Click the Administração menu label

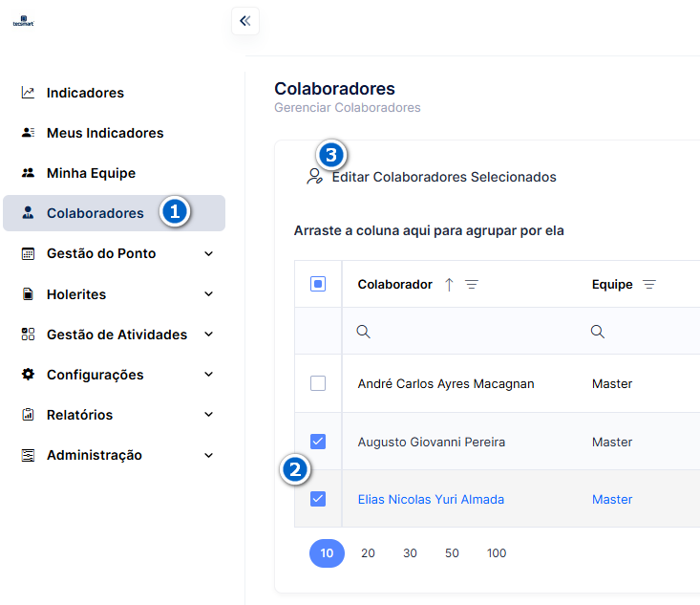pyautogui.click(x=95, y=455)
